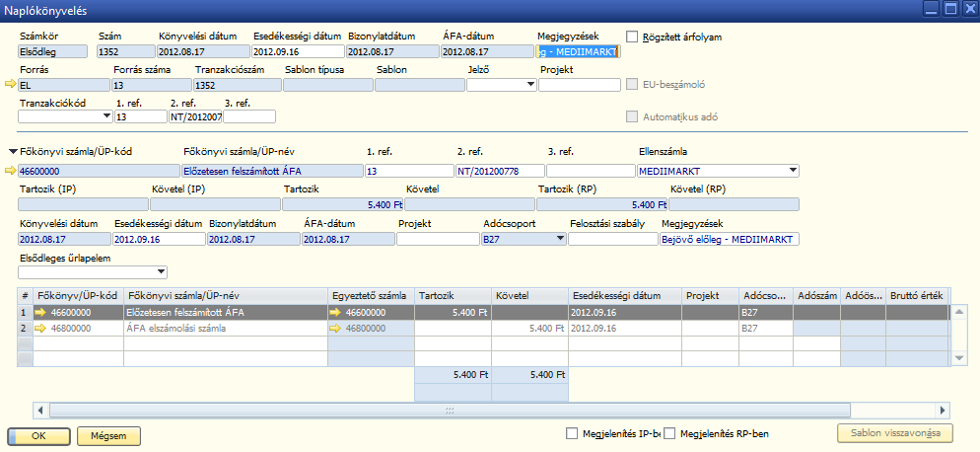Click the horizontal scrollbar thumb
The image size is (980, 452).
click(x=450, y=410)
